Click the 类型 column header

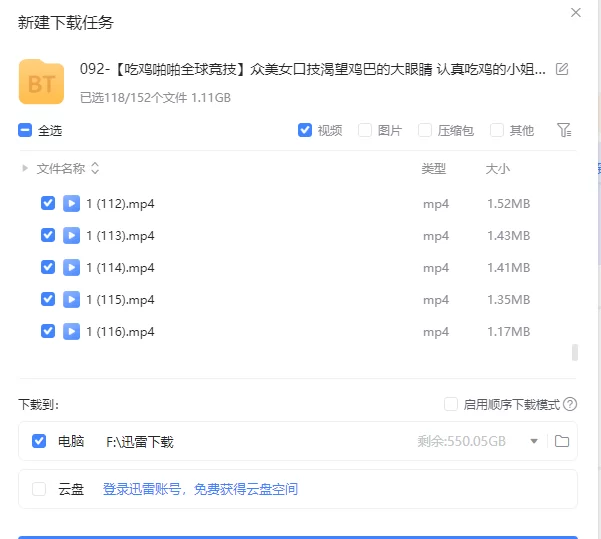pos(433,169)
